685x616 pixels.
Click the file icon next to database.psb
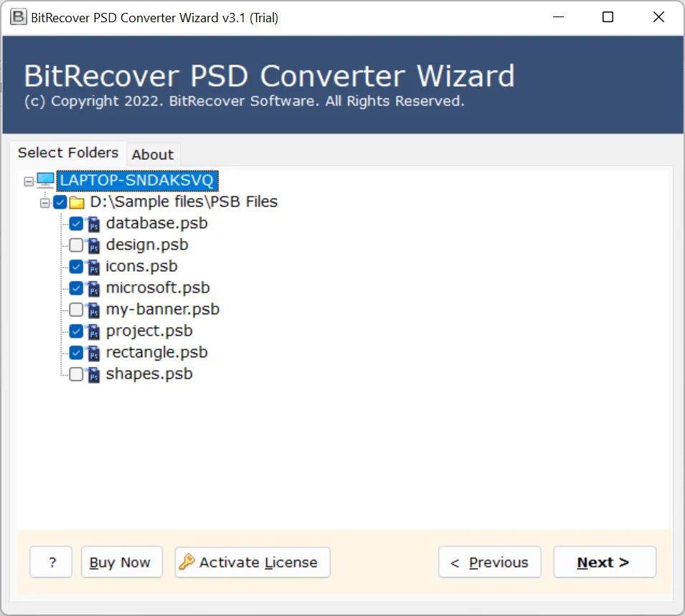pyautogui.click(x=93, y=224)
